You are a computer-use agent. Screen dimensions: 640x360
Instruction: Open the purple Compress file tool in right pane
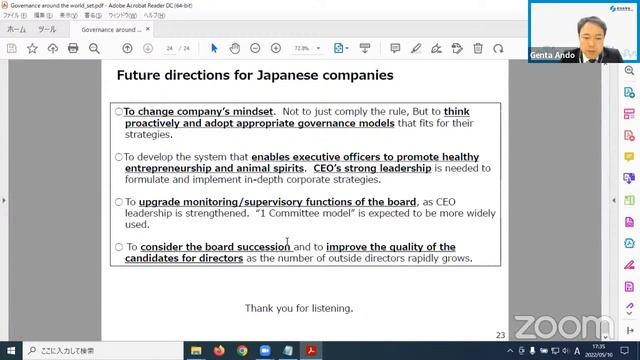click(x=629, y=287)
